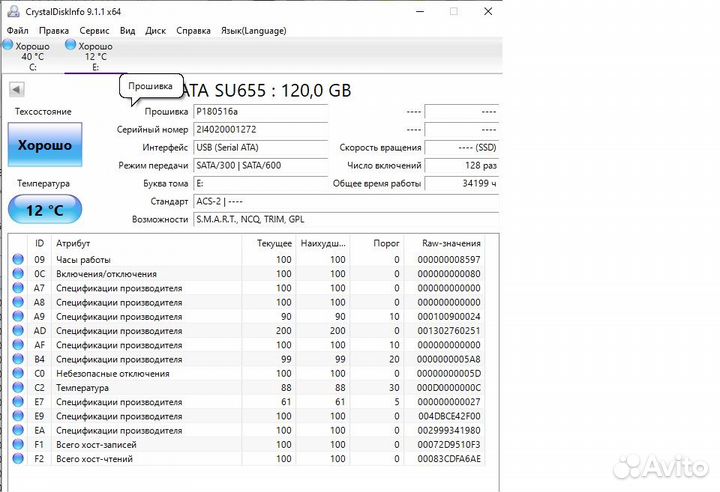Close the CrystalDiskInfo window
Viewport: 720px width, 492px height.
click(488, 11)
